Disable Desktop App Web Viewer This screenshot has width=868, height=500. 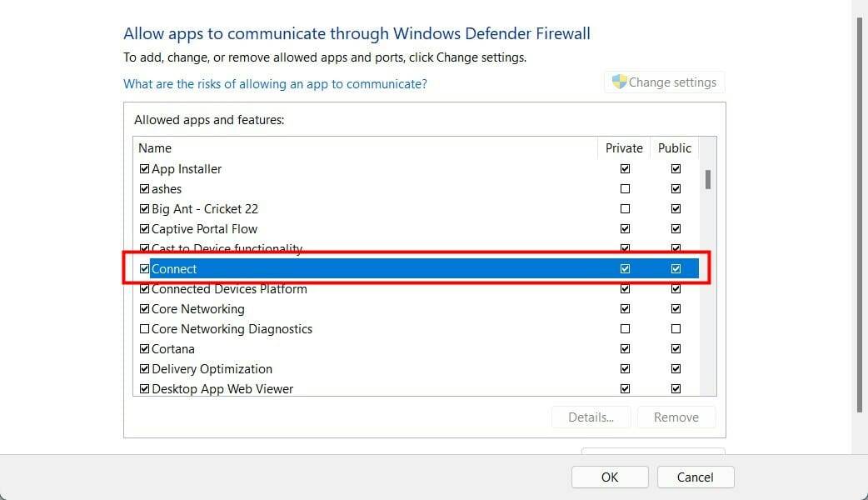point(144,388)
